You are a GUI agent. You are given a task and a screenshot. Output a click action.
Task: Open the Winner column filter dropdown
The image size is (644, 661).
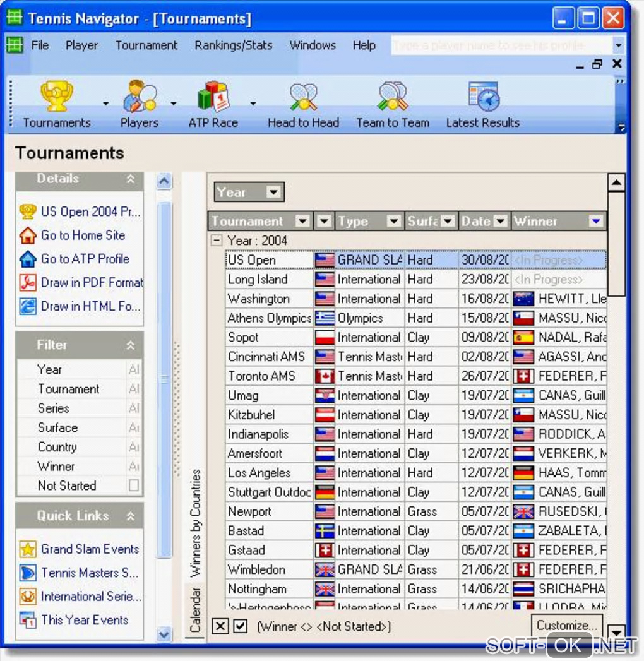596,221
